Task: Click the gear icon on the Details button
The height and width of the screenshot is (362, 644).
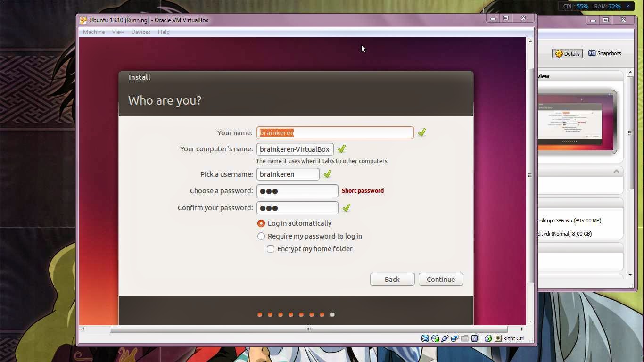Action: coord(559,54)
